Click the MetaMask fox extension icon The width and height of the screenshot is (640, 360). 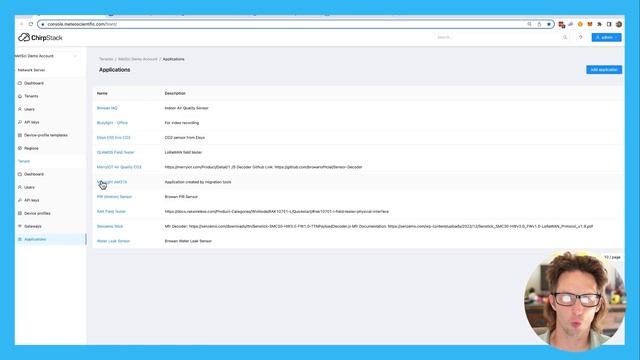[x=590, y=24]
